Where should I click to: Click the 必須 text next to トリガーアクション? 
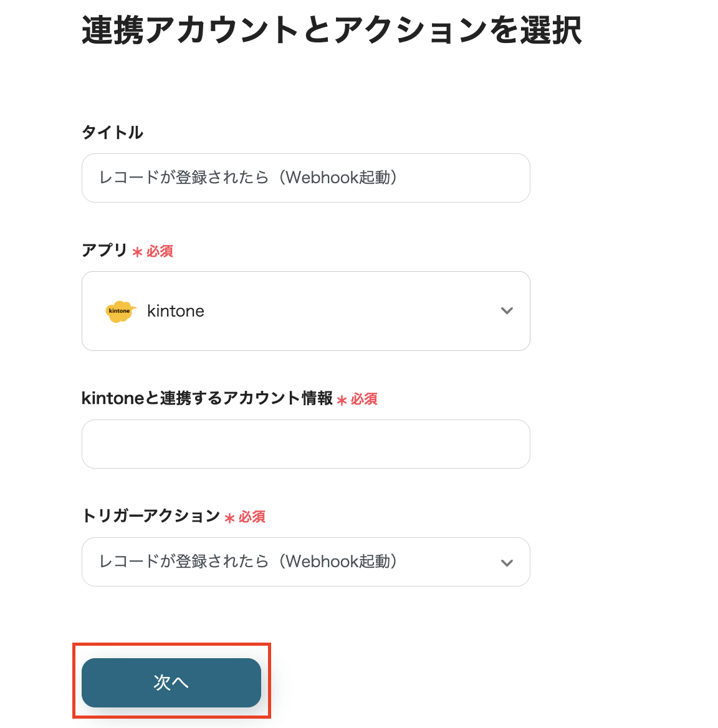pos(252,517)
